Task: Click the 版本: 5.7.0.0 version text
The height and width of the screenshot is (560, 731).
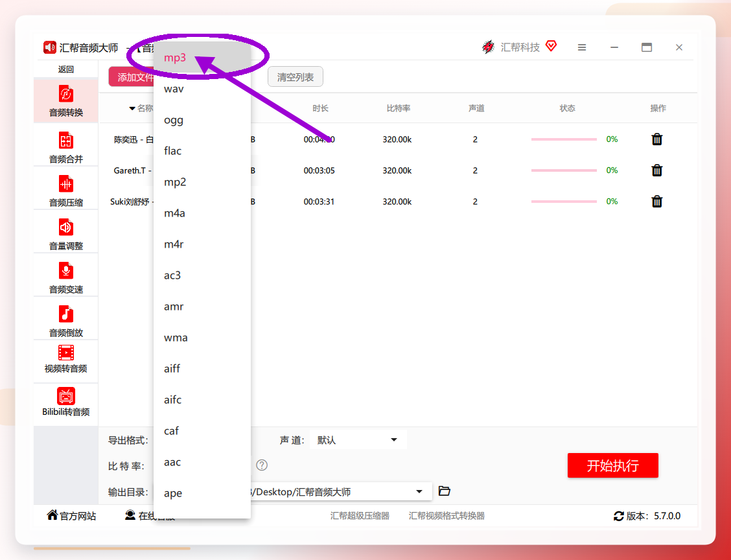Action: (x=653, y=516)
